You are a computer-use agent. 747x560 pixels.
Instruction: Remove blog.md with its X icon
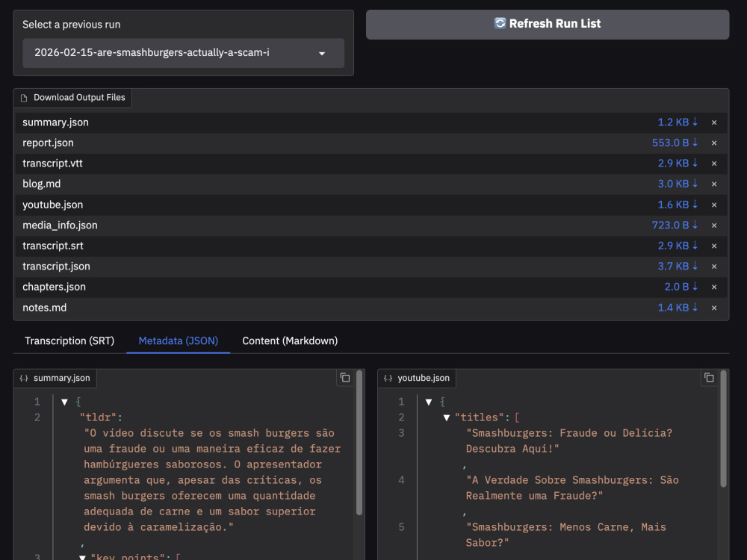coord(714,184)
